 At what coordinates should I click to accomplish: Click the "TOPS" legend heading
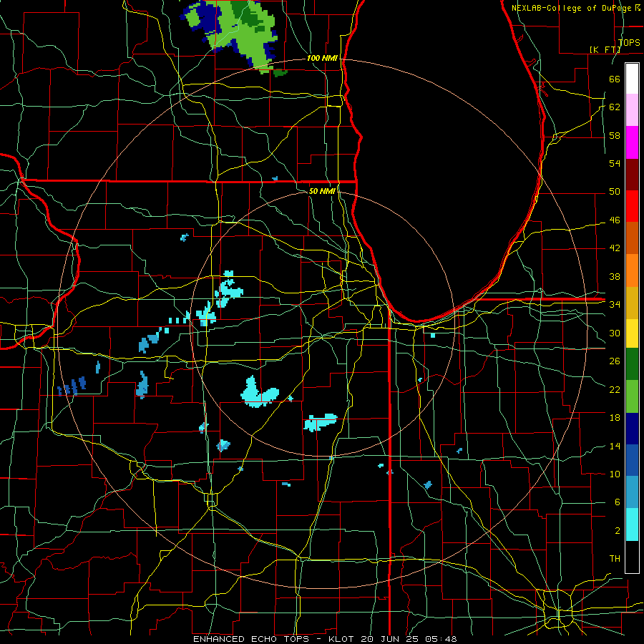point(629,43)
